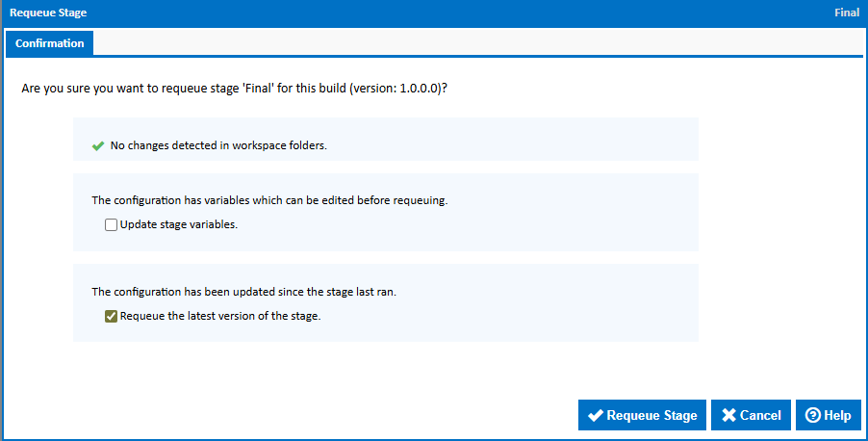
Task: Click the question mark icon on Help button
Action: coord(812,416)
